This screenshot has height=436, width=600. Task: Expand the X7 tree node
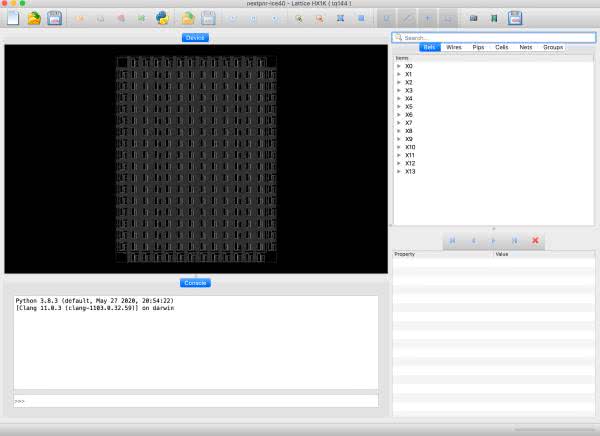click(399, 123)
